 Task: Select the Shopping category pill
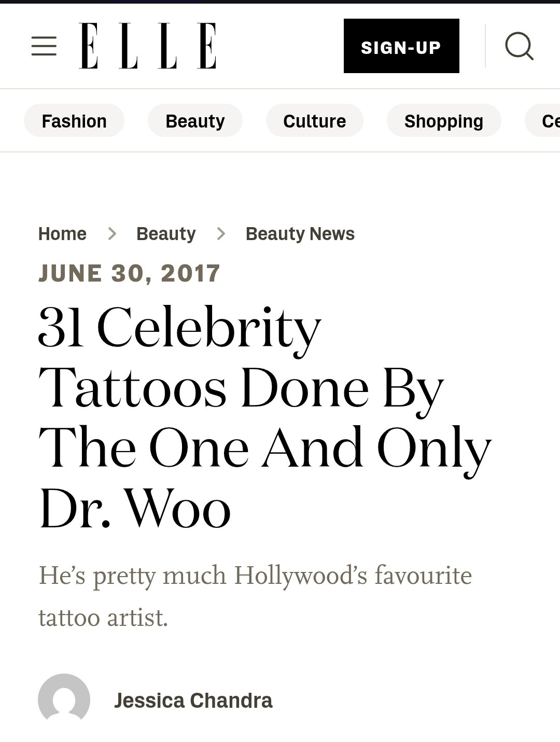tap(444, 121)
